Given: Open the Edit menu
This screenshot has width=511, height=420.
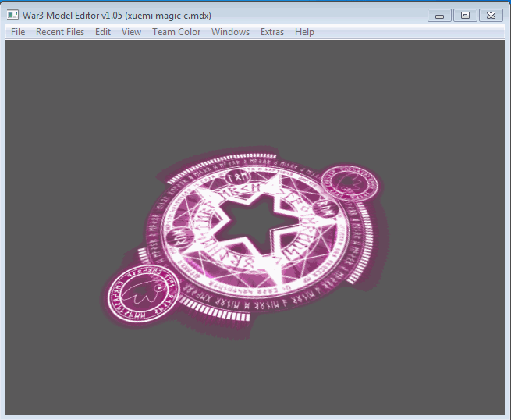Looking at the screenshot, I should point(103,32).
